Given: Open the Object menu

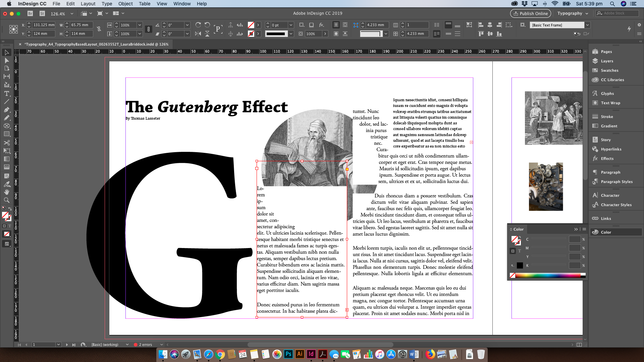Looking at the screenshot, I should pyautogui.click(x=125, y=4).
